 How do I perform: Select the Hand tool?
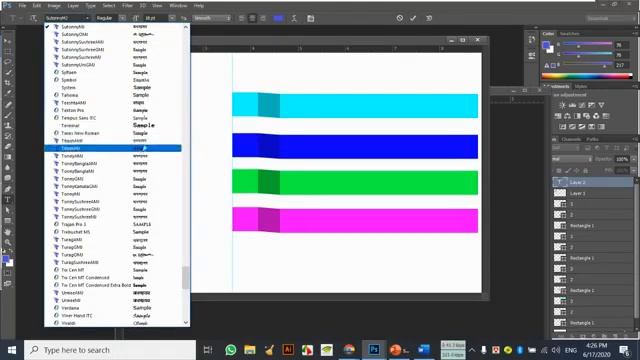[x=7, y=232]
